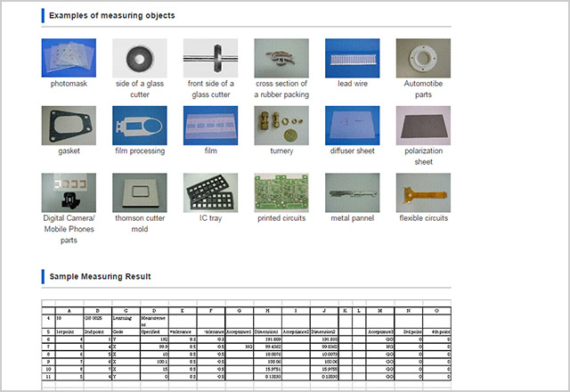The image size is (570, 392).
Task: Open the thomson cutter mold photo
Action: point(140,192)
